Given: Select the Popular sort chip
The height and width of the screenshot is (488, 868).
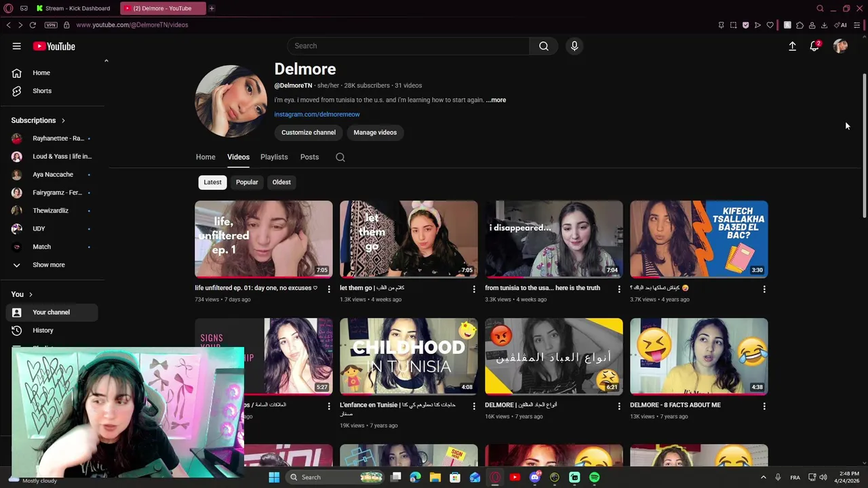Looking at the screenshot, I should point(247,182).
